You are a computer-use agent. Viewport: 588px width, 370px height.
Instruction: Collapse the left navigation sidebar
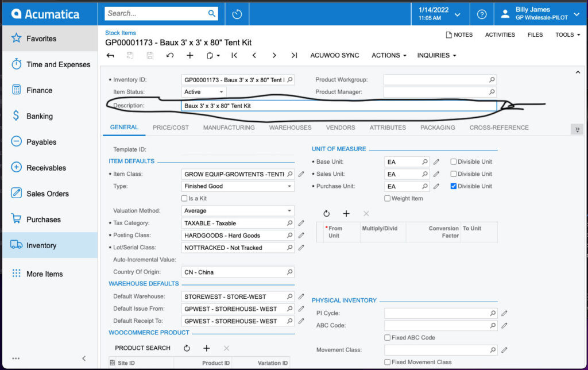[84, 359]
